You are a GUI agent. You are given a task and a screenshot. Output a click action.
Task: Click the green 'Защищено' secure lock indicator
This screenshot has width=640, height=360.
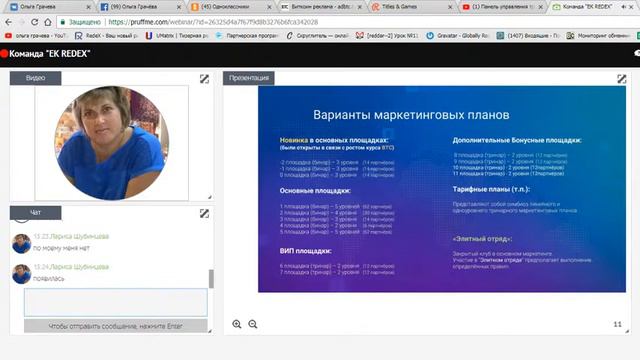click(80, 22)
